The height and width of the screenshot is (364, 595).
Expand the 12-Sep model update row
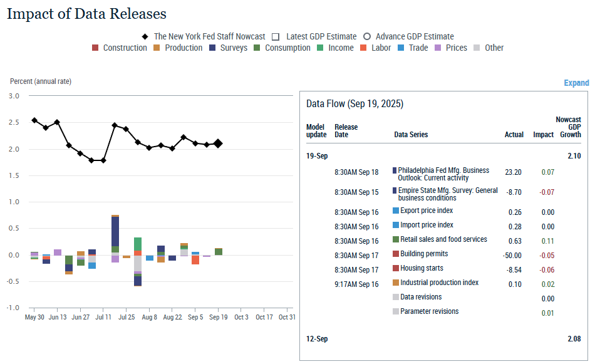click(317, 339)
